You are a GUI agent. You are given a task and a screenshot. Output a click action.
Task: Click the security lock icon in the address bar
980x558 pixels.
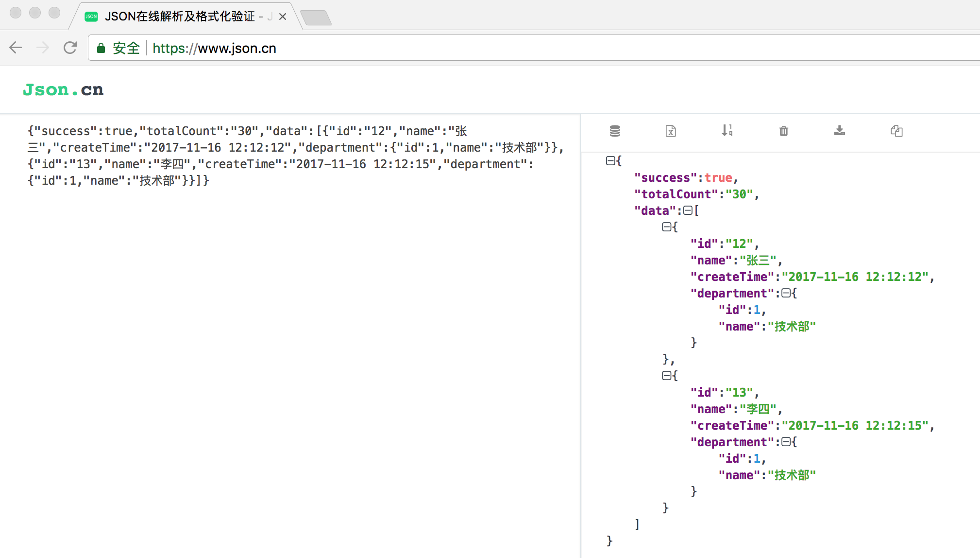click(x=101, y=48)
